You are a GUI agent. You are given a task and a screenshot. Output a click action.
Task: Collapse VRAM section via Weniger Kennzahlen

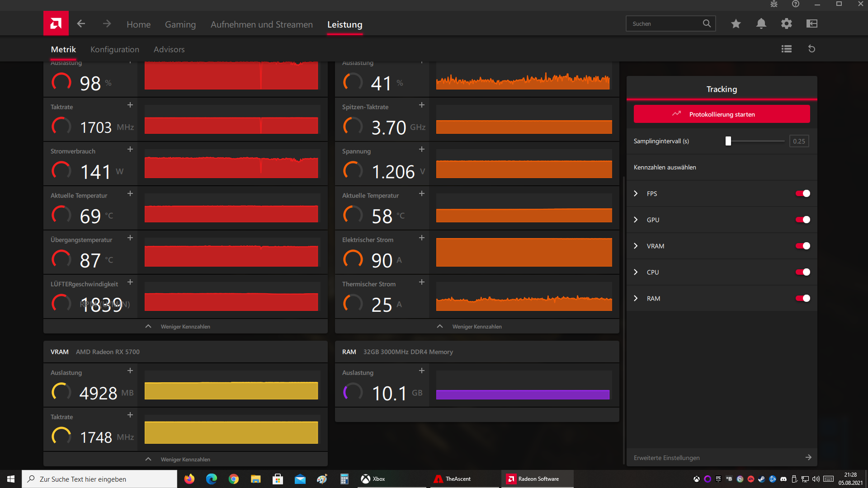(185, 459)
